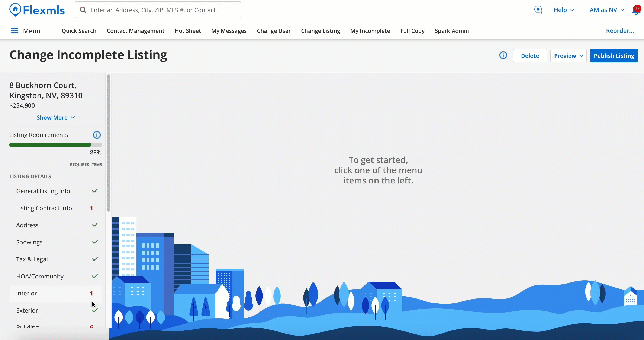Open the Interior section

(55, 293)
